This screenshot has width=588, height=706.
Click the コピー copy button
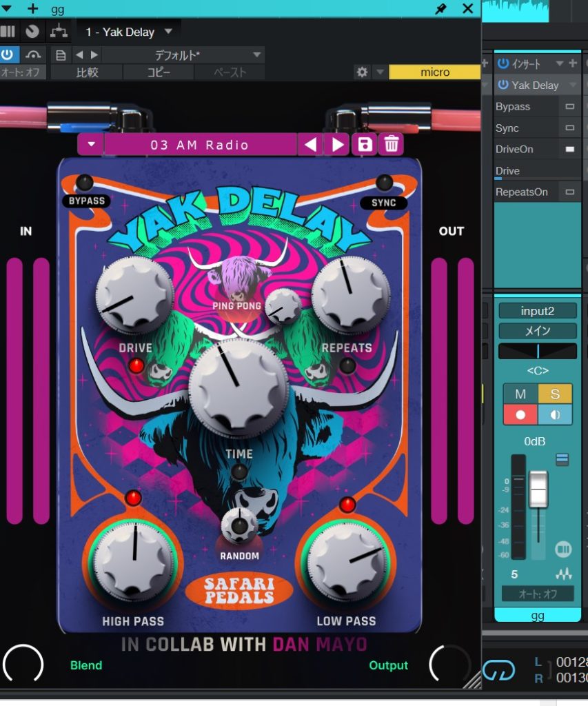click(x=159, y=72)
